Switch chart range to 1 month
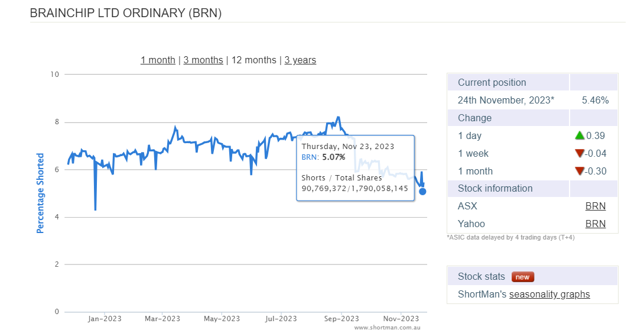 pos(158,60)
